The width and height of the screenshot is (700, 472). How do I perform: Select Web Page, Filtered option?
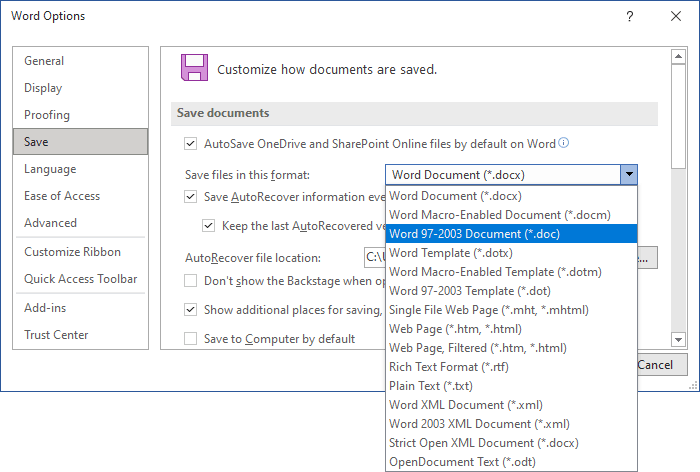[511, 348]
